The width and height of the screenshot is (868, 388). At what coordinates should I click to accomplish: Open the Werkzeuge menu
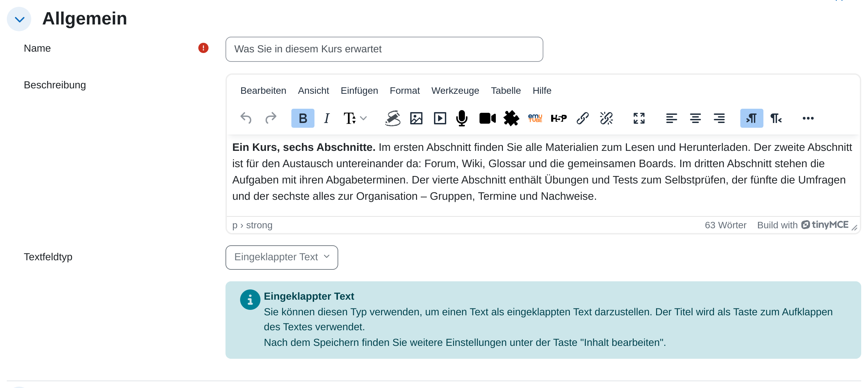tap(455, 91)
